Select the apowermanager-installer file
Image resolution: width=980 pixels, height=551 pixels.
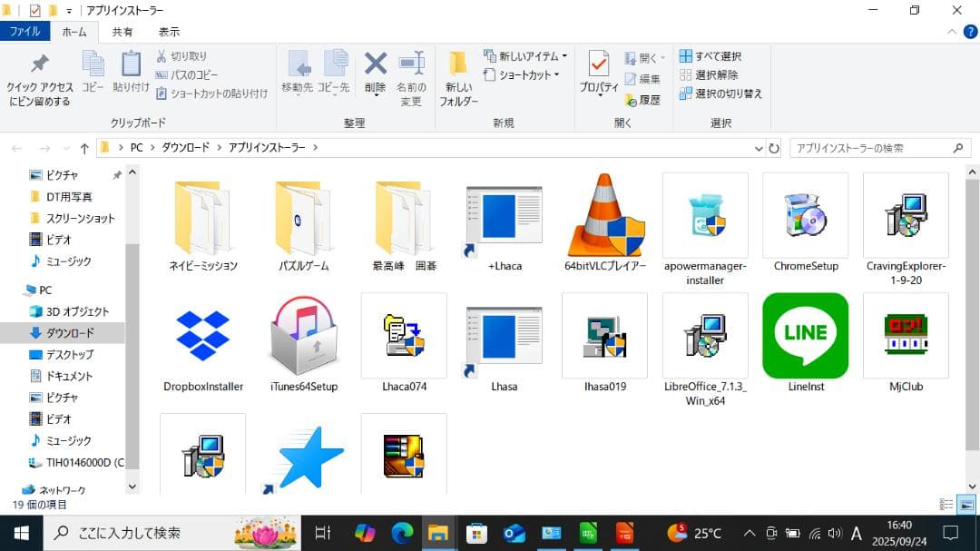pos(705,229)
